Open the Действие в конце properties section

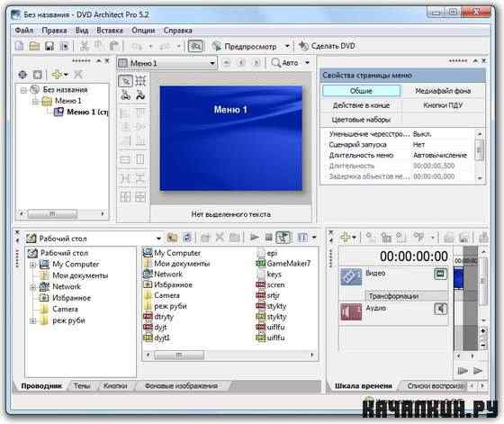point(361,105)
